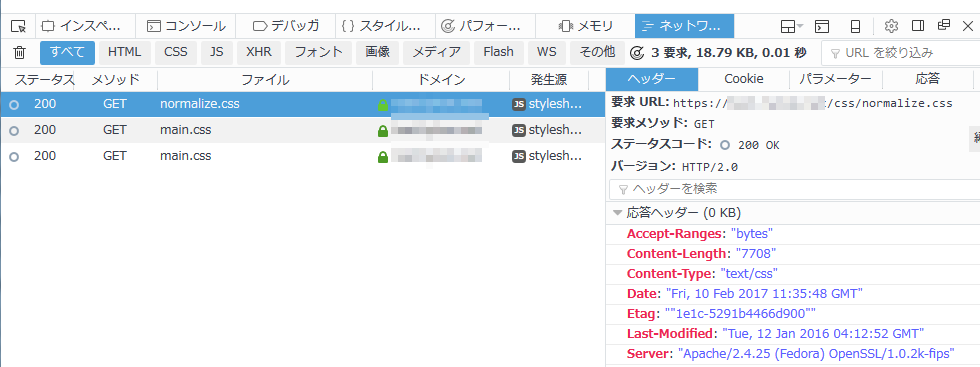Open the パフォーマンス tab
This screenshot has height=367, width=980.
pos(486,26)
